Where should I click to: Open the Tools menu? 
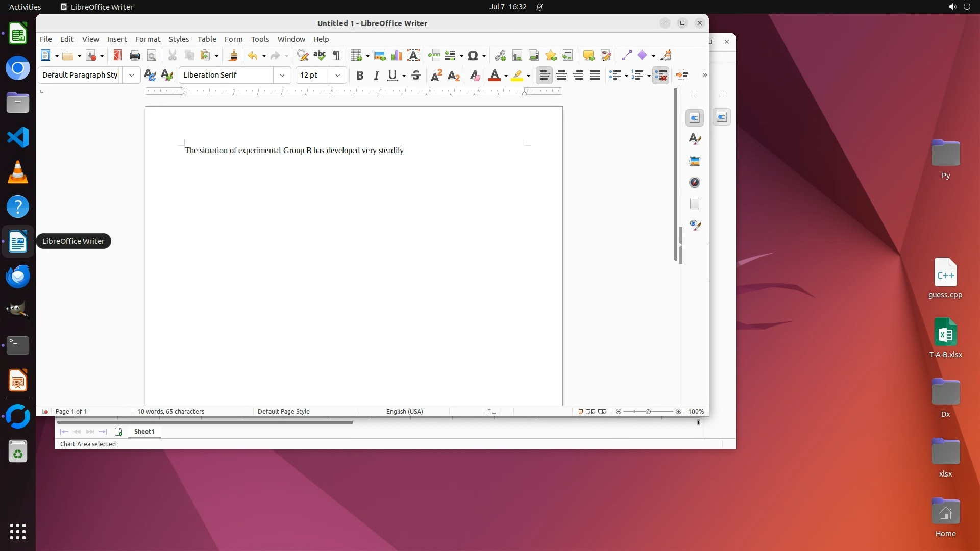260,39
